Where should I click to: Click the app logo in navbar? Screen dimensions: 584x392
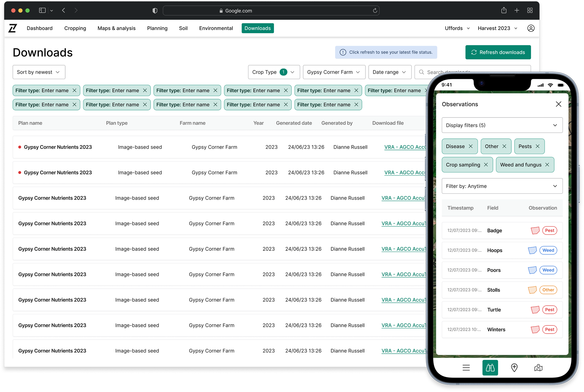pos(13,28)
